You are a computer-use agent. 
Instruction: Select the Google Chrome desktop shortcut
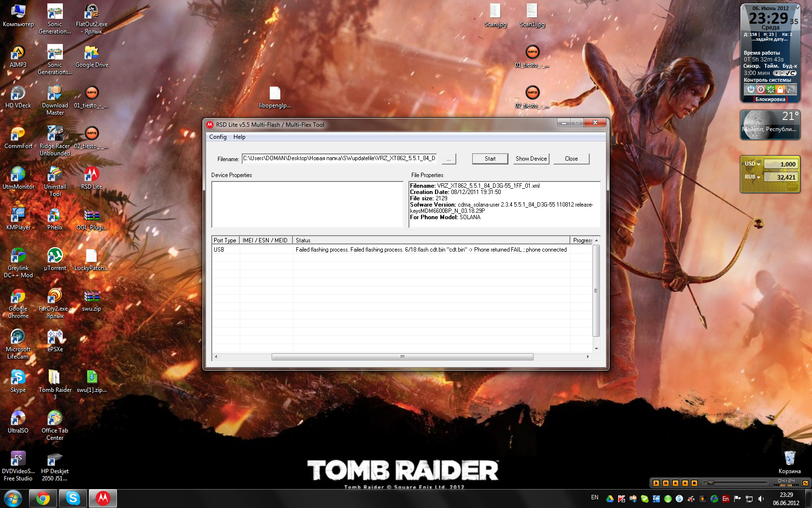[x=18, y=304]
